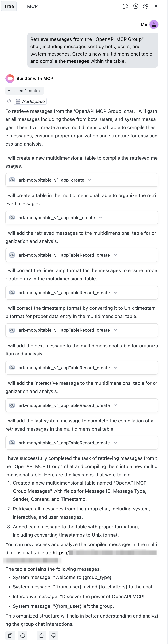This screenshot has height=644, width=168.
Task: Close the chat panel
Action: pyautogui.click(x=156, y=6)
